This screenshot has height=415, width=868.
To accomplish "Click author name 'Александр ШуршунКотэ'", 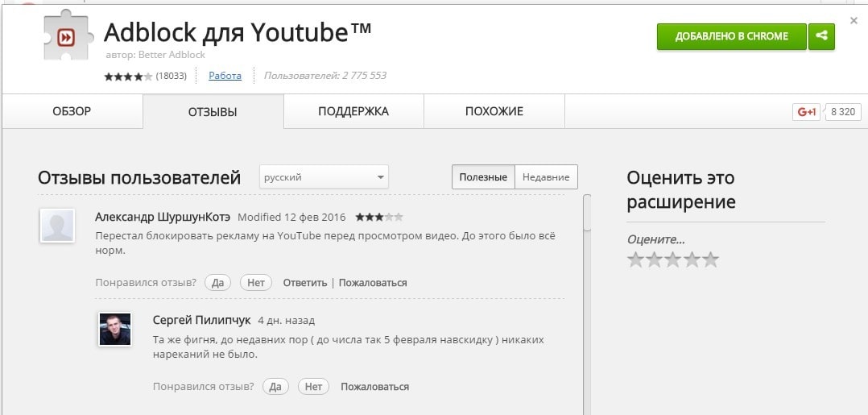I will [163, 217].
